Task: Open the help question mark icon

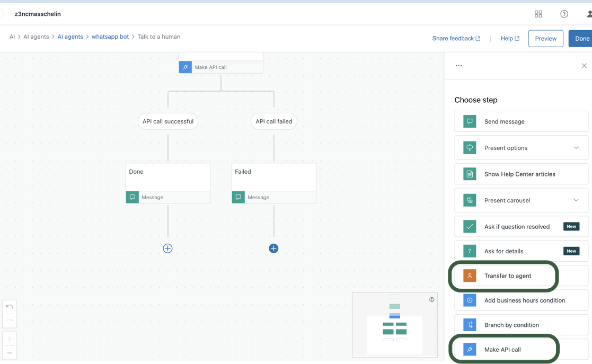Action: (564, 14)
